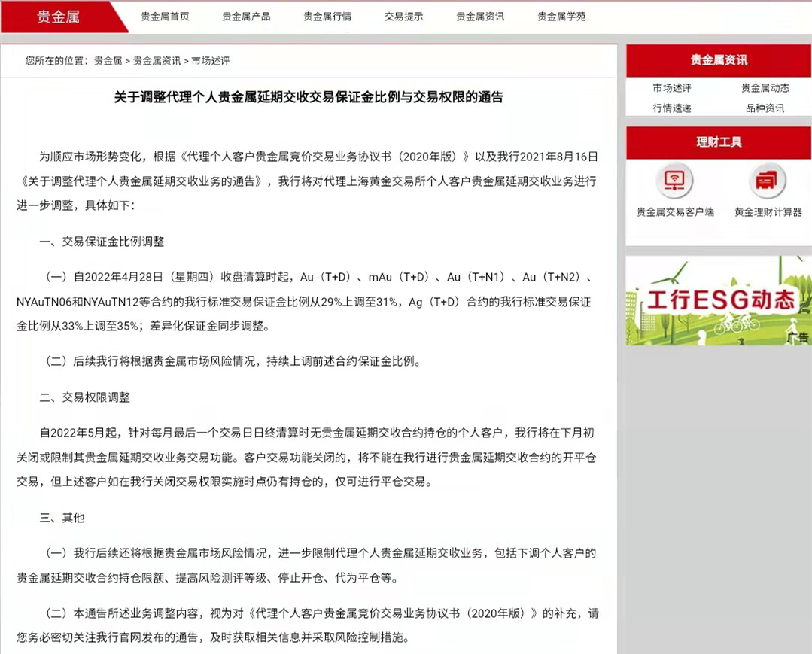Open the 贵金属动态 sidebar link
Image resolution: width=812 pixels, height=654 pixels.
click(765, 88)
